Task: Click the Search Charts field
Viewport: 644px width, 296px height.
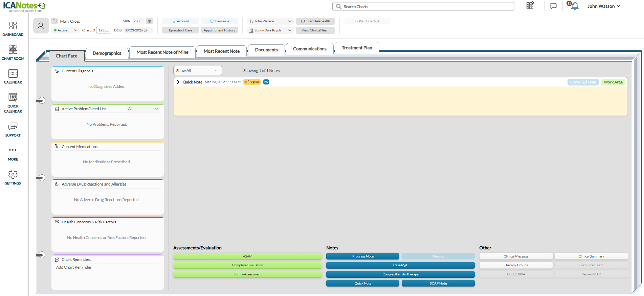Action: pos(423,6)
